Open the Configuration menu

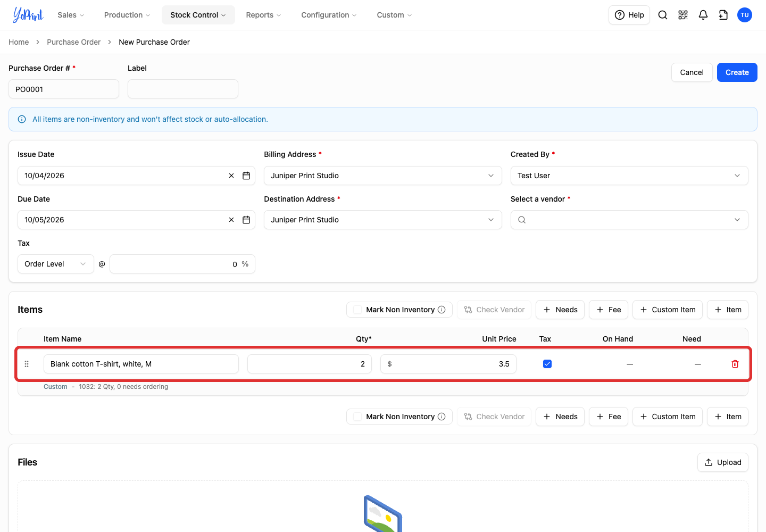point(329,15)
